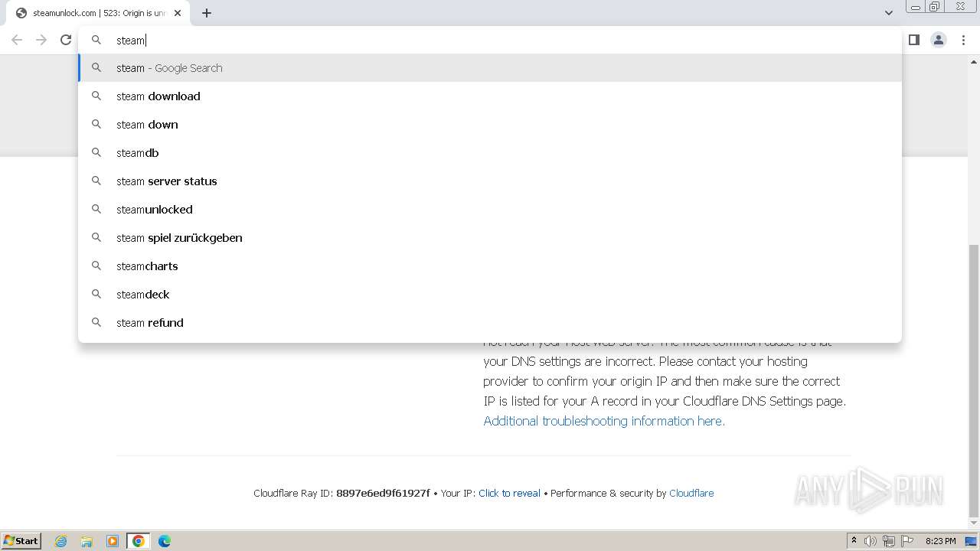Show hidden tray icons arrow
The height and width of the screenshot is (551, 980).
coord(854,541)
